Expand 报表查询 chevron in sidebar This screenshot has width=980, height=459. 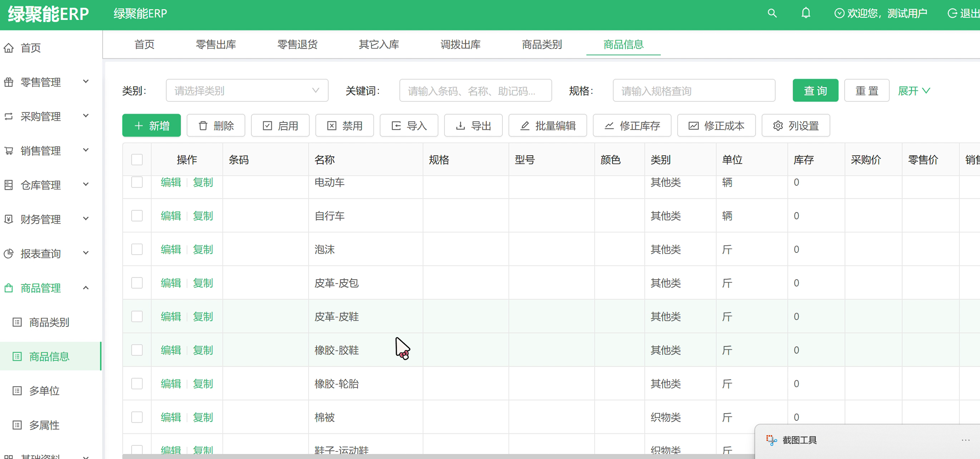pyautogui.click(x=86, y=253)
